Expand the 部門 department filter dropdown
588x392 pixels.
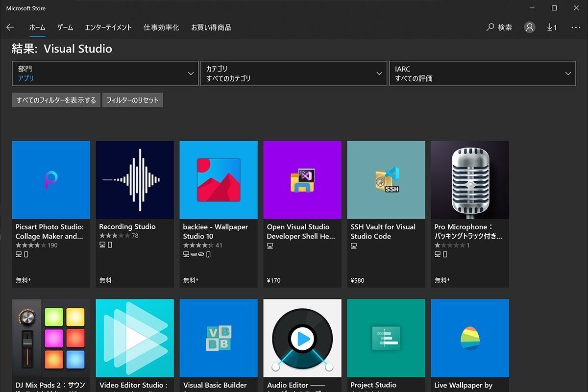coord(105,73)
